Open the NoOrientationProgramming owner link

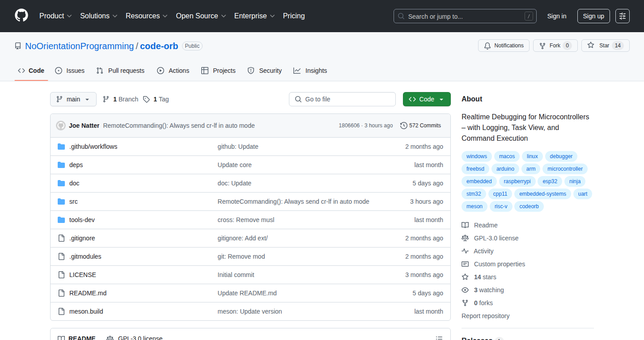[80, 46]
